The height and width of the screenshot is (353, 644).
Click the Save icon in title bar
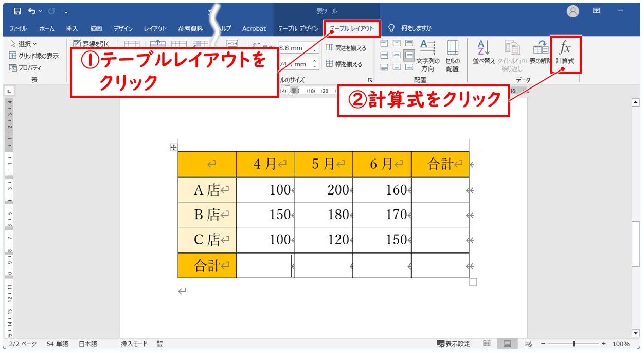pyautogui.click(x=17, y=11)
